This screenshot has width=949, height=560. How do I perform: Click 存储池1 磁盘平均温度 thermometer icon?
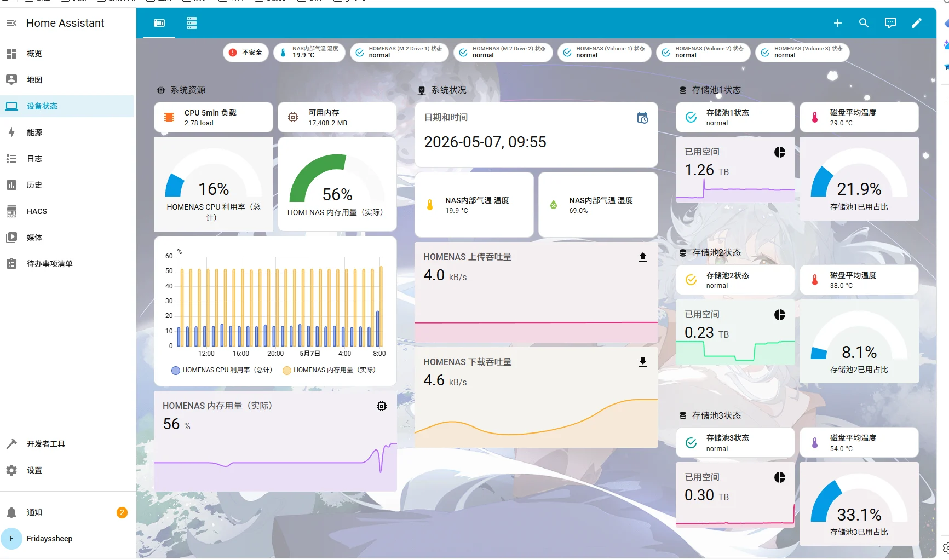coord(815,117)
